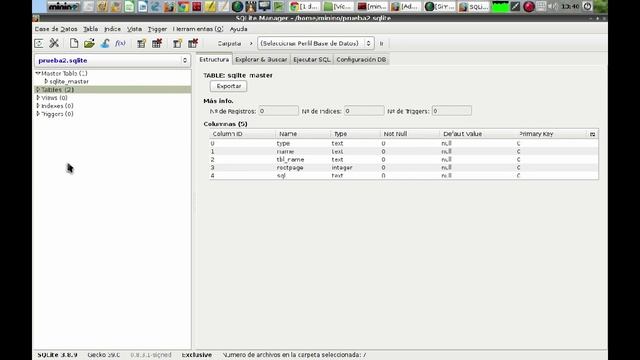Select the 'rootpage' column row

[x=404, y=168]
